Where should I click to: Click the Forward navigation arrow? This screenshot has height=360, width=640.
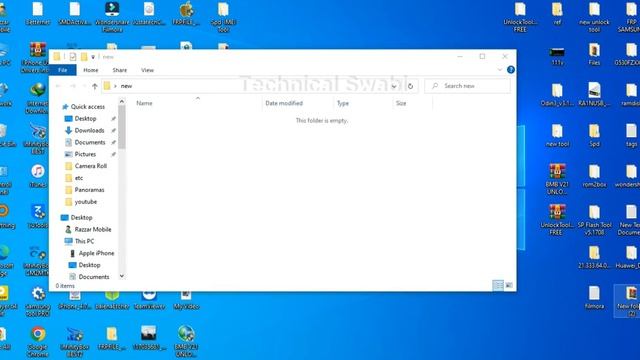[x=73, y=86]
